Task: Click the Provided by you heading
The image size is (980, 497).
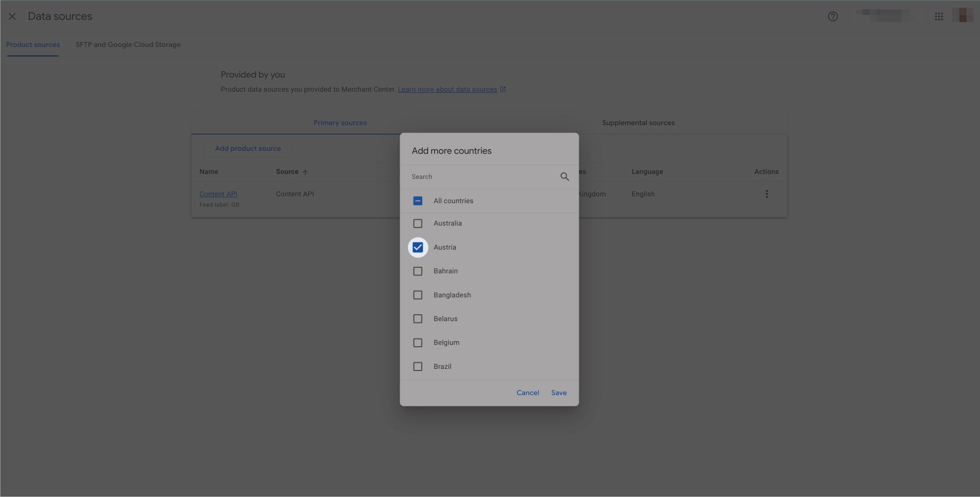Action: tap(253, 75)
